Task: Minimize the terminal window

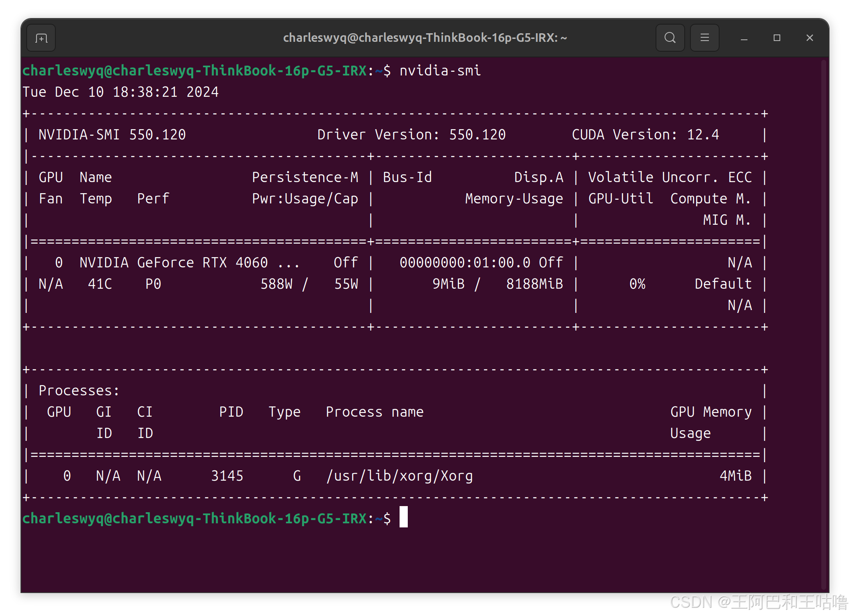Action: click(x=744, y=38)
